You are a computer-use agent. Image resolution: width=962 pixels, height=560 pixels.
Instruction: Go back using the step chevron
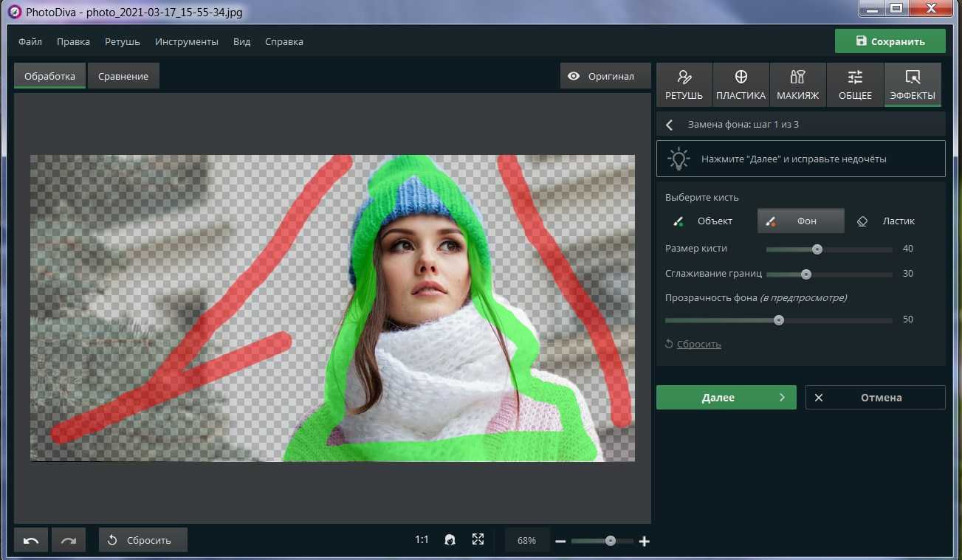pyautogui.click(x=670, y=125)
